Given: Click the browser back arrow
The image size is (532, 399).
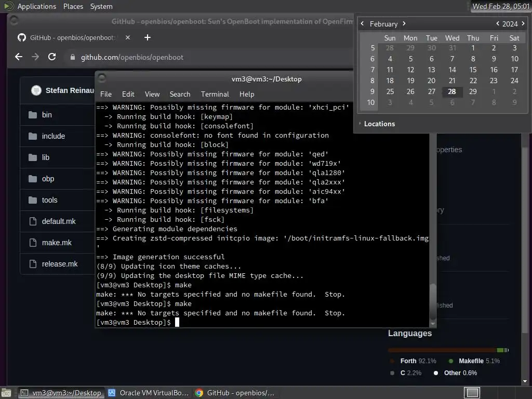Looking at the screenshot, I should pyautogui.click(x=19, y=57).
